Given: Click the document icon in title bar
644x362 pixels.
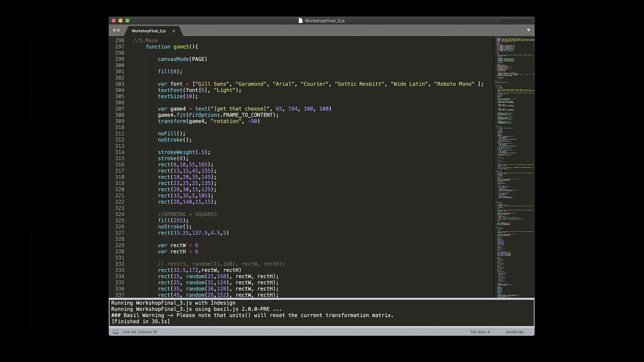Looking at the screenshot, I should tap(301, 21).
